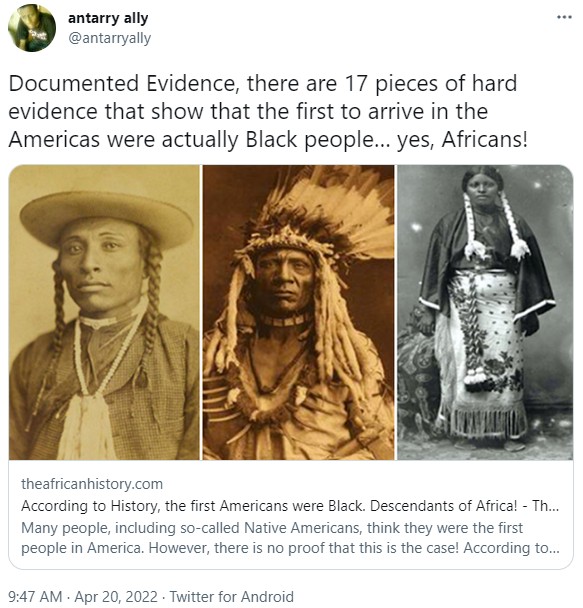Click the word 'Africans!' in the tweet
This screenshot has height=608, width=583.
485,139
